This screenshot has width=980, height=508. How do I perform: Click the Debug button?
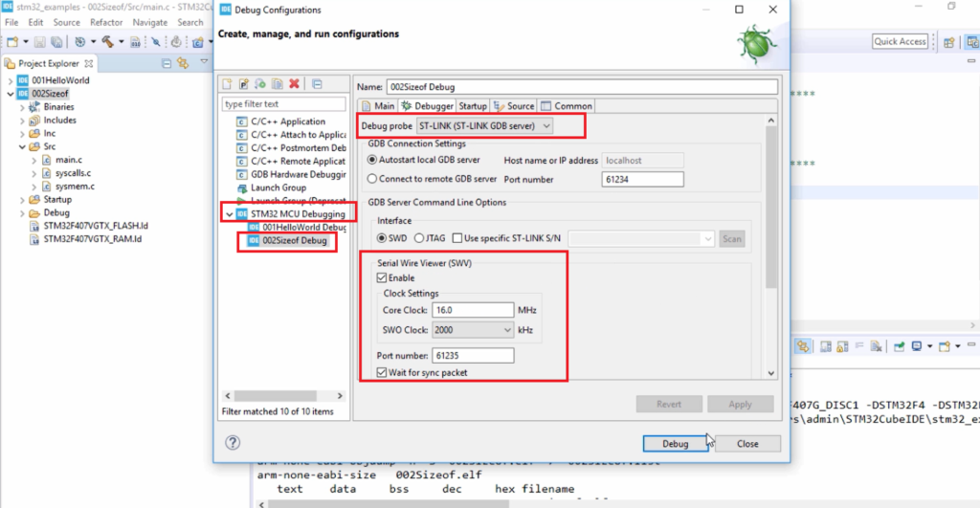[675, 444]
